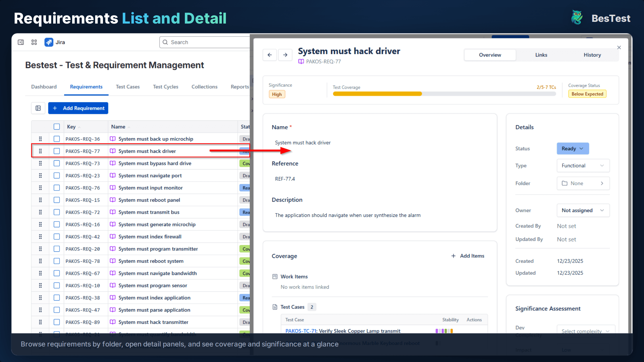Go to next requirement with right arrow
644x362 pixels.
pyautogui.click(x=285, y=55)
